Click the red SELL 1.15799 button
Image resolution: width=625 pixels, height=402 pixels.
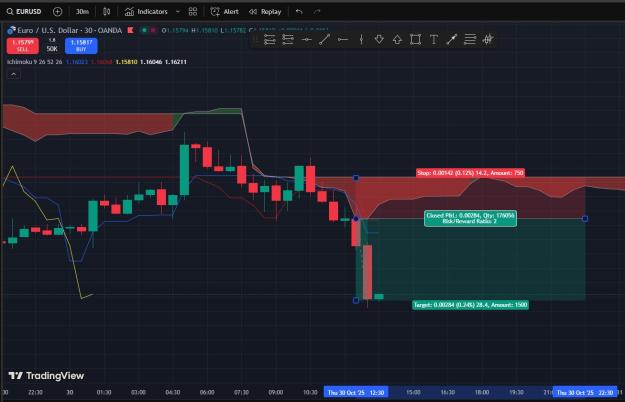click(x=23, y=45)
